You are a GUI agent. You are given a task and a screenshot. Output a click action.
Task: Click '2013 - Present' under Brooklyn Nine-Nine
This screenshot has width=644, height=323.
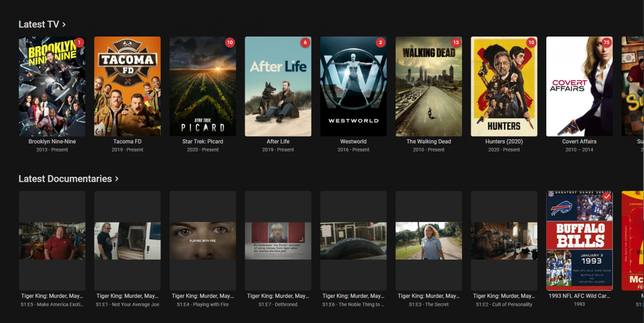pos(52,150)
